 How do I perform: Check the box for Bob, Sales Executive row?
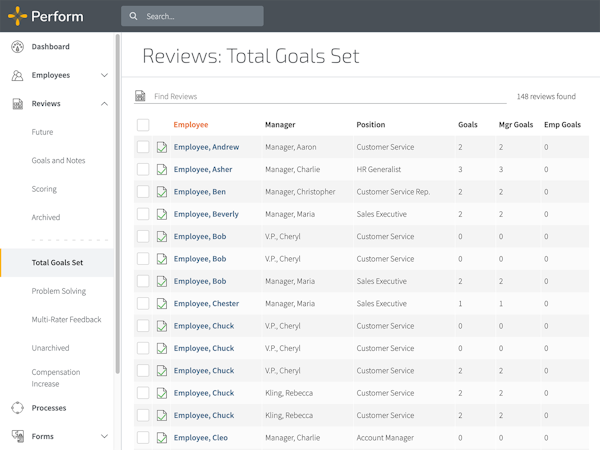[143, 281]
